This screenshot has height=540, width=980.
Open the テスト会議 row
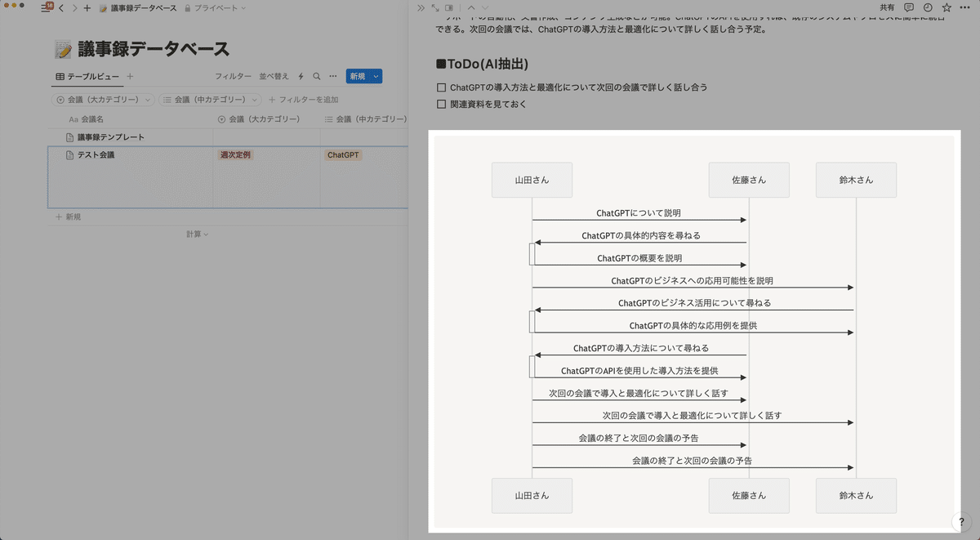[x=96, y=154]
